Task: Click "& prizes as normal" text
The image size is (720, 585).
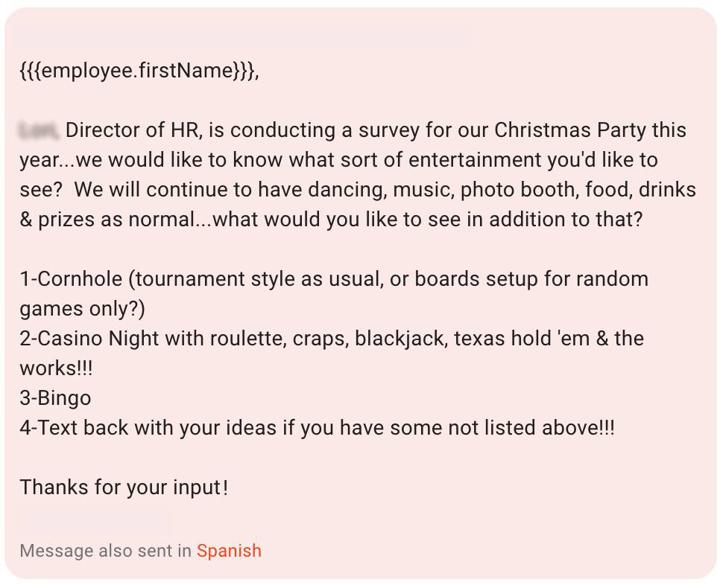Action: 108,219
